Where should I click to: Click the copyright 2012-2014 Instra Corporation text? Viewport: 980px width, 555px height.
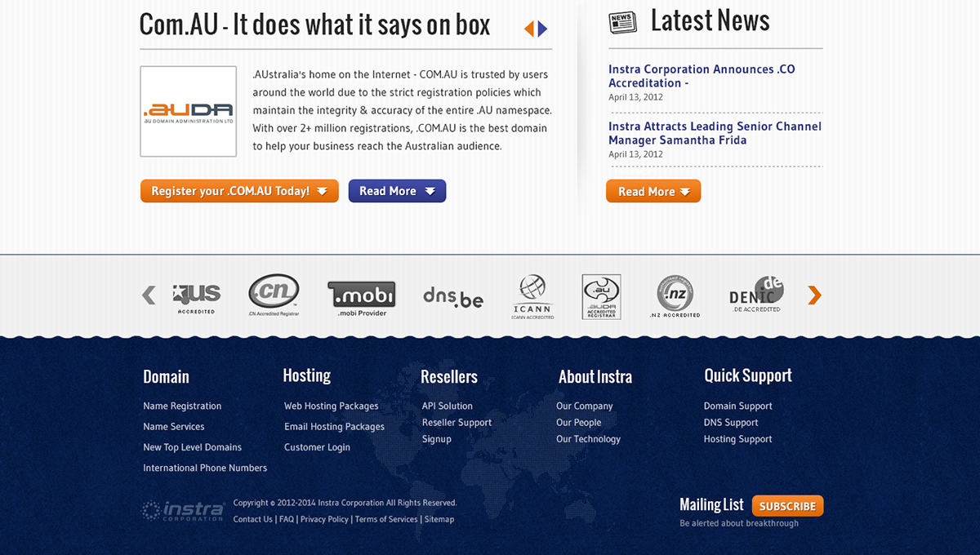[x=345, y=503]
